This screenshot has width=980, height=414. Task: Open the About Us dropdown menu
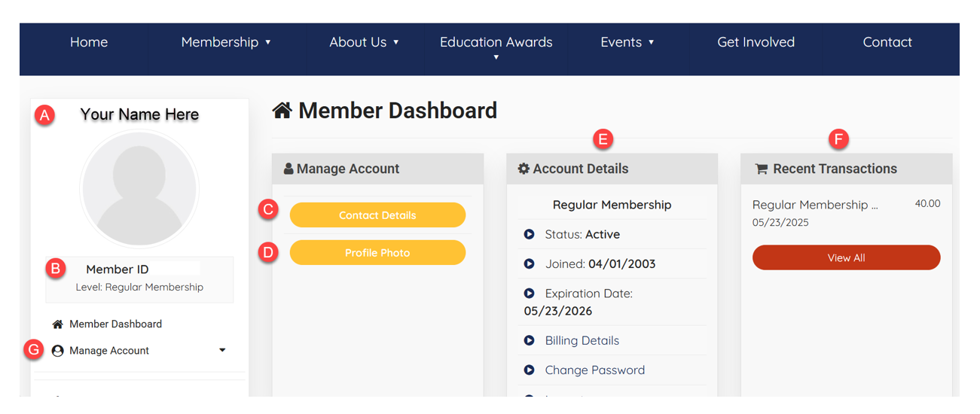click(x=364, y=42)
